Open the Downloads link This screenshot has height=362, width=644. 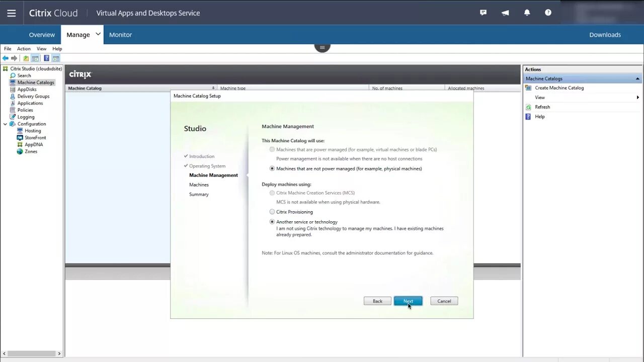[605, 34]
